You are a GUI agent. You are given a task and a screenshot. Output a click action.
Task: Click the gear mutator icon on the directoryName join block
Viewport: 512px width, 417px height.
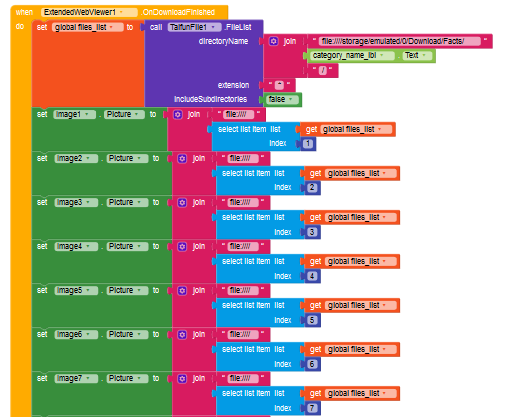[x=273, y=41]
